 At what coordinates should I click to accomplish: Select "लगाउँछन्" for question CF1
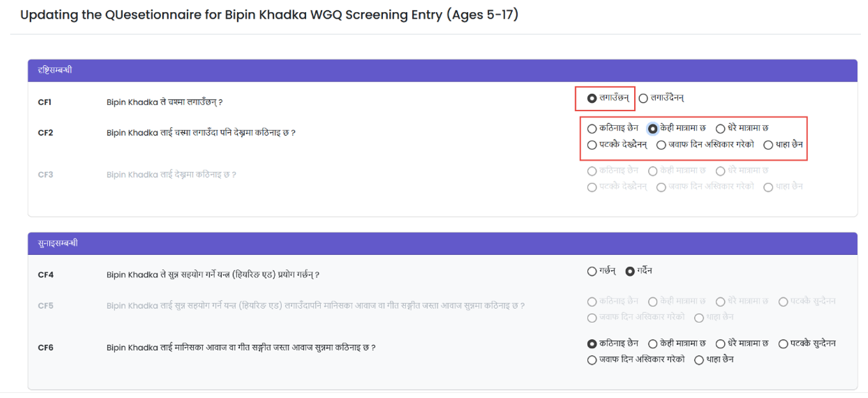pos(591,97)
